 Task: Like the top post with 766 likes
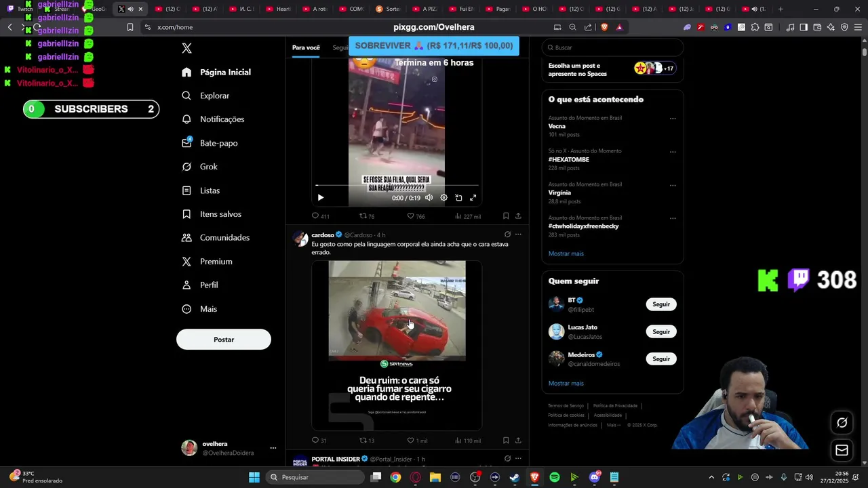coord(416,216)
